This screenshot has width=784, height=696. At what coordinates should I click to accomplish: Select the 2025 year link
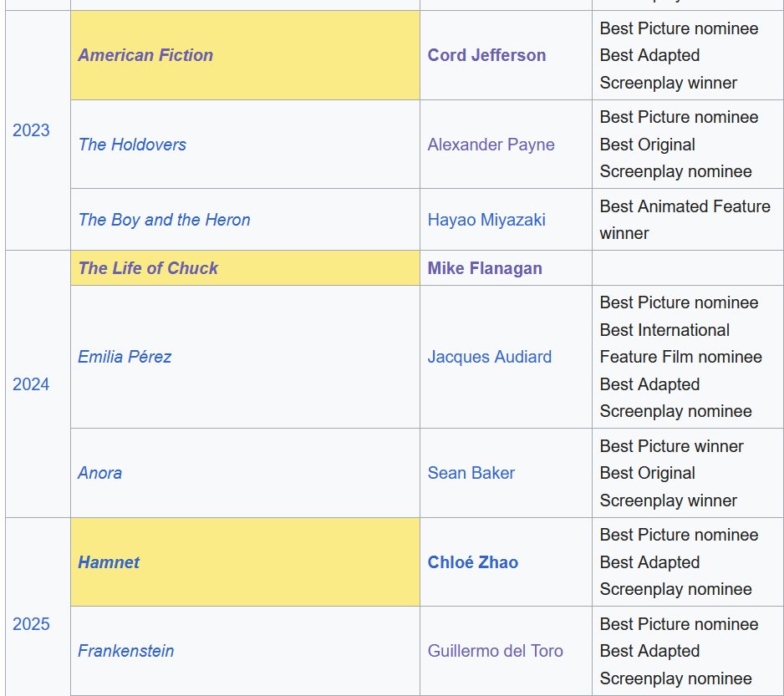(x=31, y=624)
